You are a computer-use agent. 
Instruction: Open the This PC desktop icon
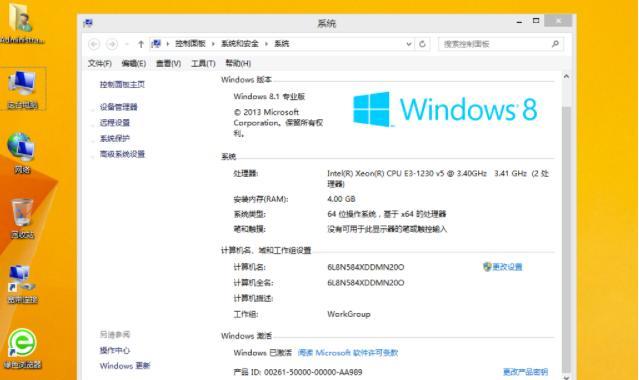click(x=22, y=89)
